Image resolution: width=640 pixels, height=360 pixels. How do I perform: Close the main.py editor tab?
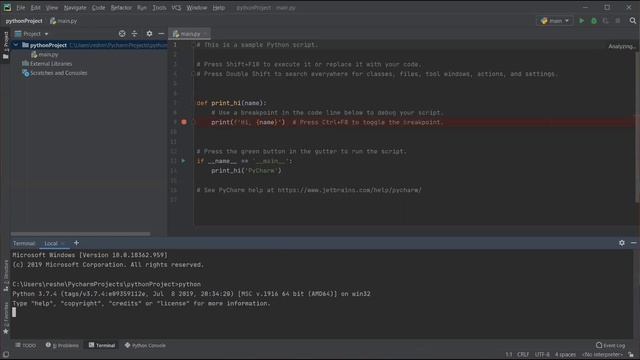[205, 34]
